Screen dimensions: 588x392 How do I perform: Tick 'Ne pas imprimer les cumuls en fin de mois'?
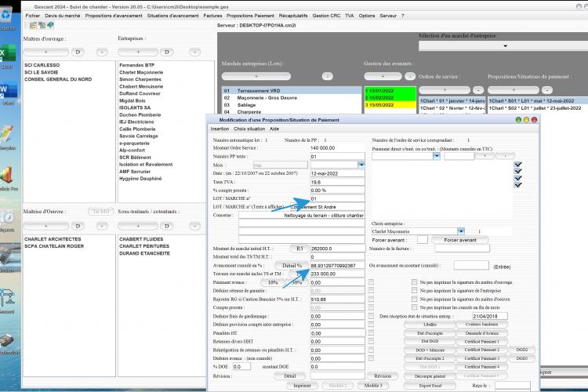[414, 307]
